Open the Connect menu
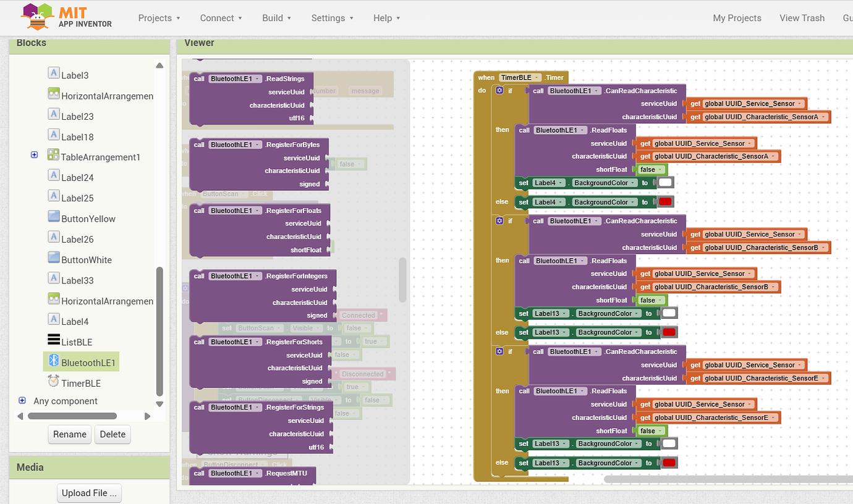The width and height of the screenshot is (853, 504). pyautogui.click(x=221, y=18)
